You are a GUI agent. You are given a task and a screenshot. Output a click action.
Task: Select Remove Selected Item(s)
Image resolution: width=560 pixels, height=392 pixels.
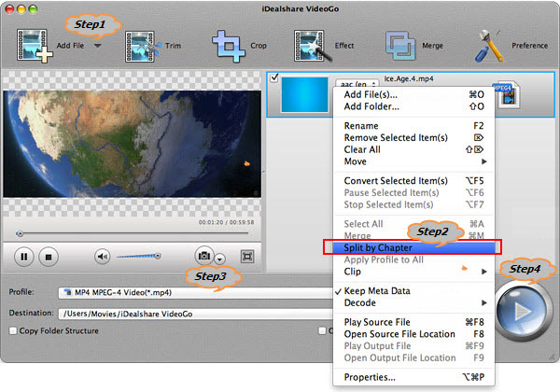413,137
